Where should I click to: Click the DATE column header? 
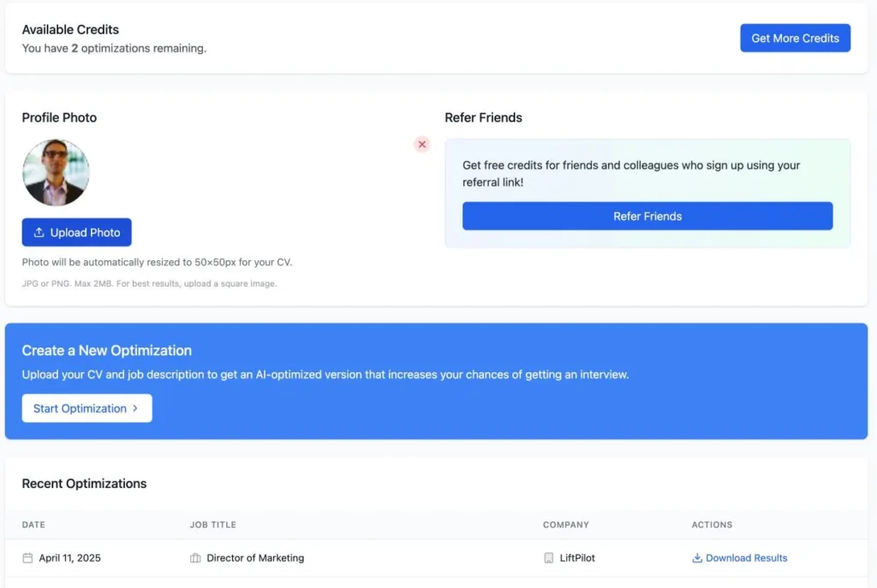[33, 525]
